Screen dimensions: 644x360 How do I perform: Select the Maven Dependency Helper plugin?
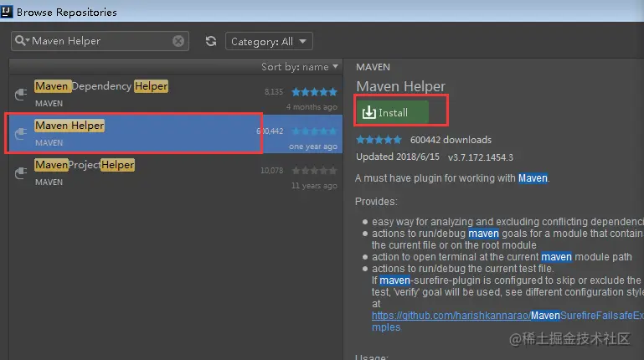176,95
